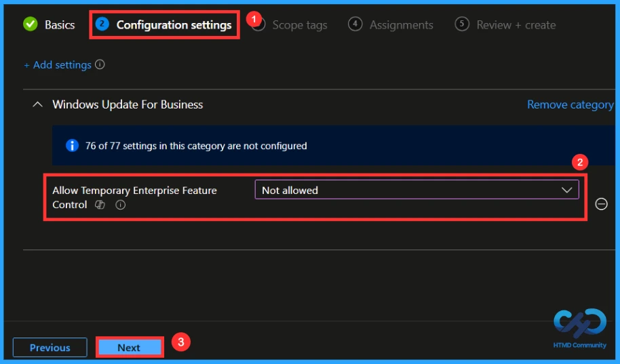Click step number 5 circle for Review
The image size is (620, 364).
462,24
